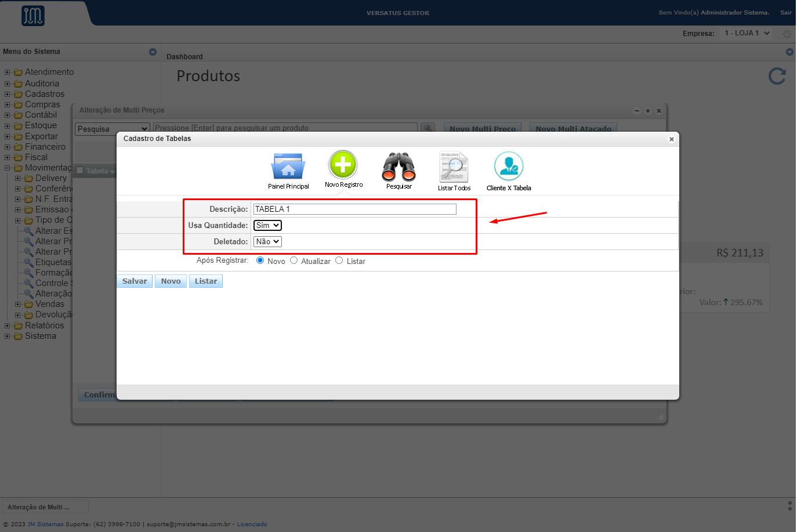This screenshot has height=532, width=797.
Task: Click the Descrição text field
Action: [354, 209]
